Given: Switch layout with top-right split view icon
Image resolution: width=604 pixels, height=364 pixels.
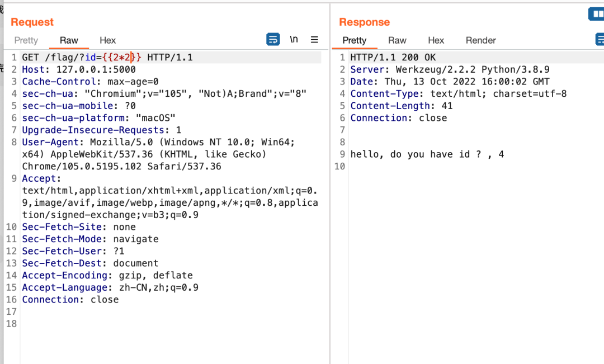Looking at the screenshot, I should click(596, 14).
